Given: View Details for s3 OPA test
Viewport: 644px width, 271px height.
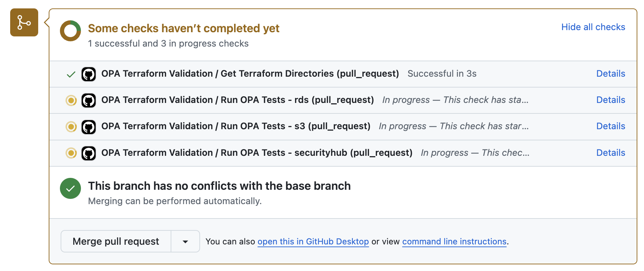Looking at the screenshot, I should click(610, 126).
